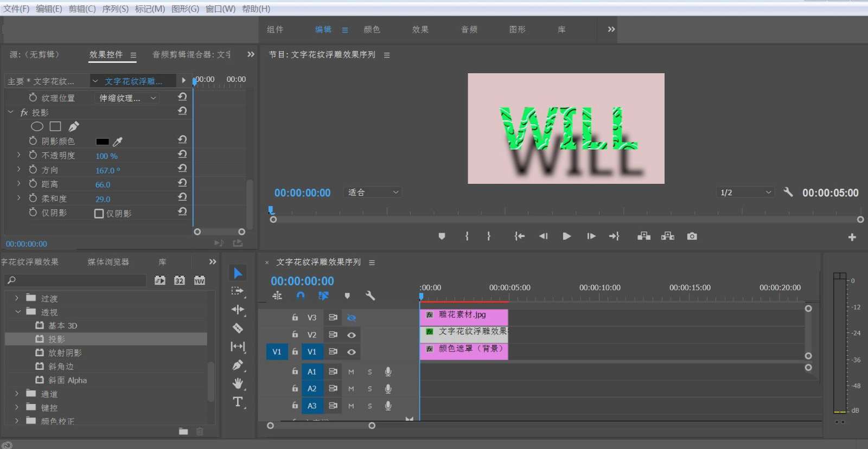Toggle V3 track output visibility eye

[x=352, y=318]
